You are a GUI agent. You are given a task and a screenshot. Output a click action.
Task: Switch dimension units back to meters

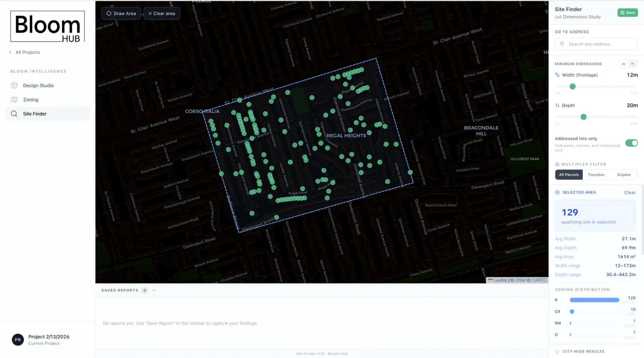pyautogui.click(x=623, y=64)
